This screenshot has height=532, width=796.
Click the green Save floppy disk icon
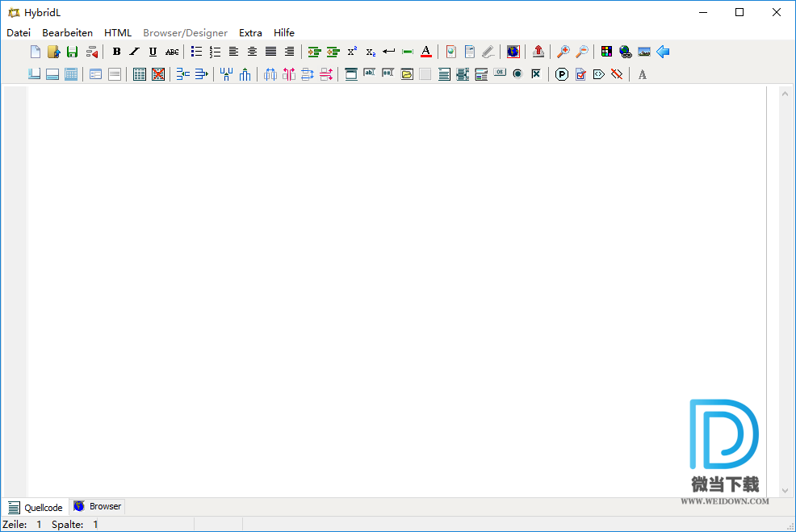tap(72, 52)
